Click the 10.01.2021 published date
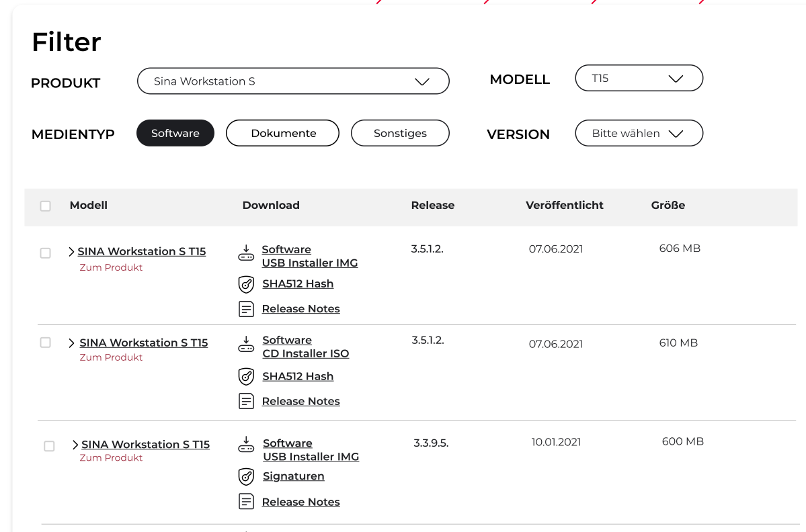 (556, 442)
